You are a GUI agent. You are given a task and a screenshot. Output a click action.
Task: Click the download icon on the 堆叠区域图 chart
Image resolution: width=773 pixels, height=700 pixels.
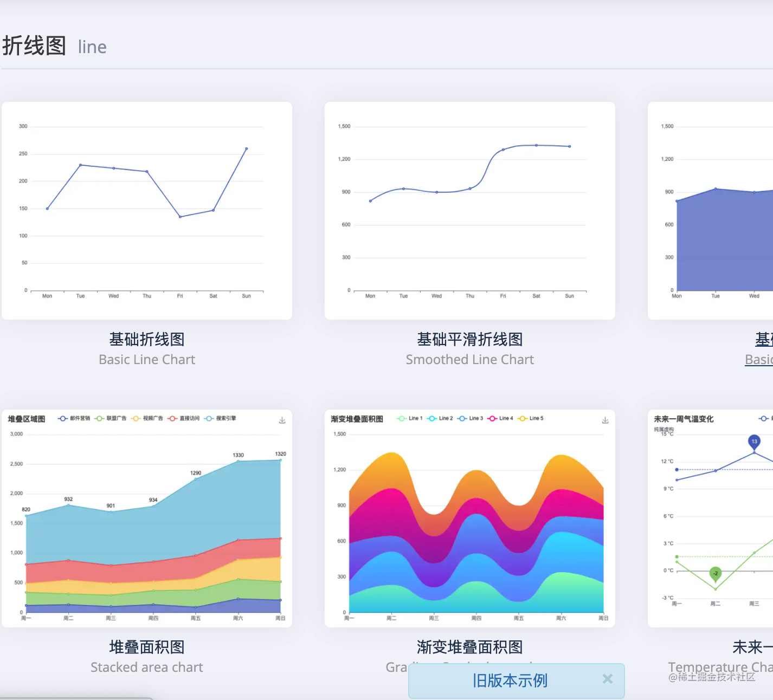click(x=282, y=420)
